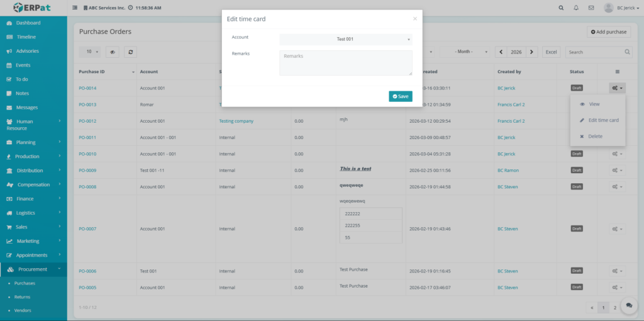This screenshot has width=644, height=321.
Task: Choose View in the row action menu
Action: 594,104
